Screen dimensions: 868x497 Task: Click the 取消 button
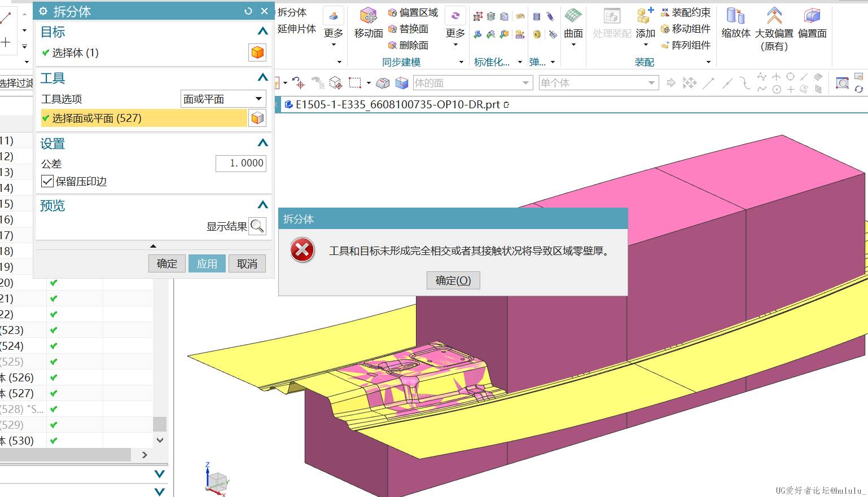coord(247,263)
